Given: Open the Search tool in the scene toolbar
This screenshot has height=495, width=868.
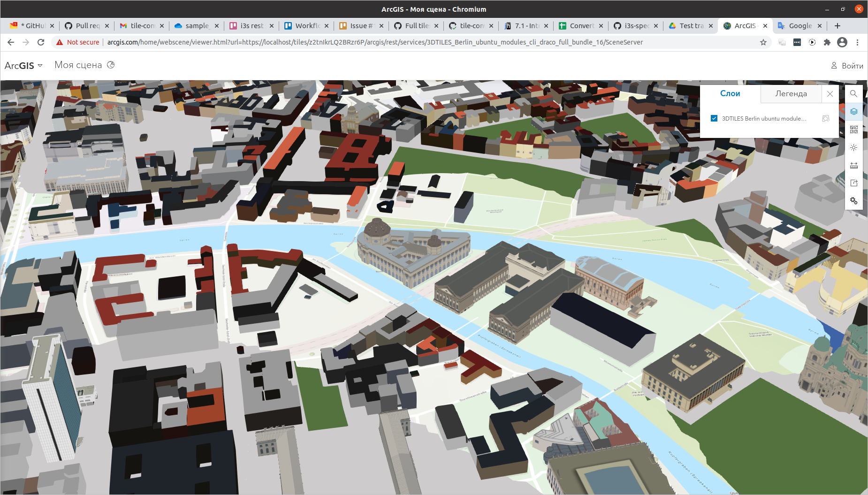Looking at the screenshot, I should pos(853,93).
